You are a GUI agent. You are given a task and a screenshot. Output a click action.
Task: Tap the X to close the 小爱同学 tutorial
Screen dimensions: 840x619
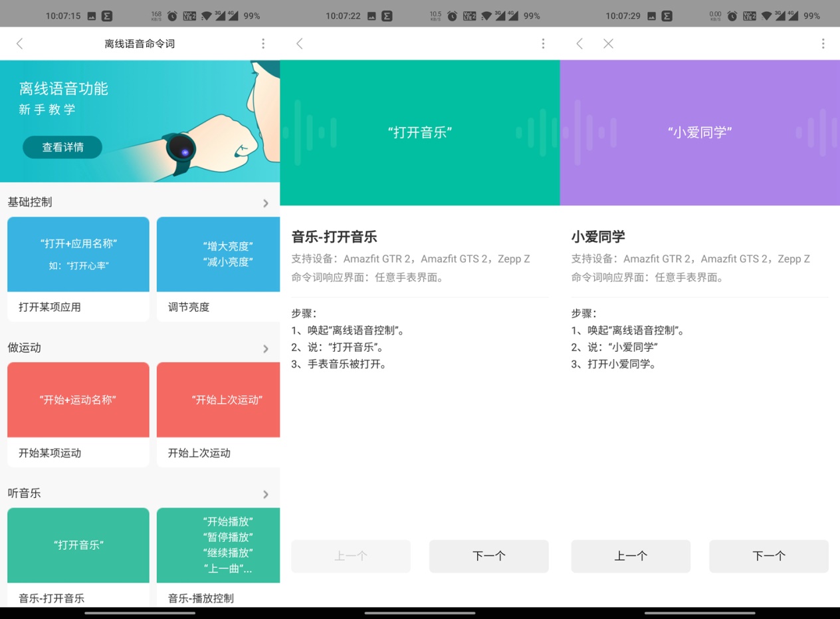click(608, 43)
